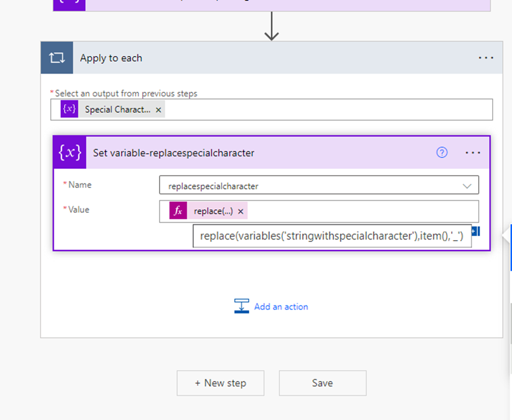
Task: Click the Add an action link
Action: pos(281,307)
